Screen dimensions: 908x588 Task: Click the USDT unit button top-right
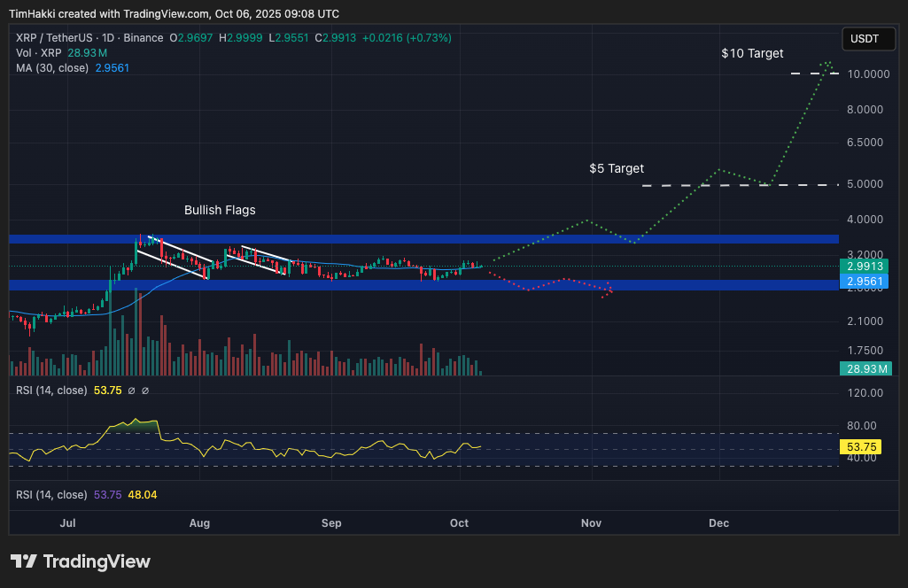(x=867, y=38)
